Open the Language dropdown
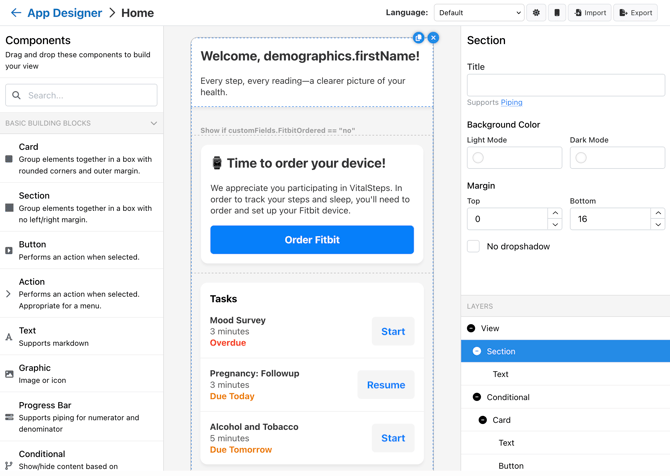The width and height of the screenshot is (670, 476). 479,13
